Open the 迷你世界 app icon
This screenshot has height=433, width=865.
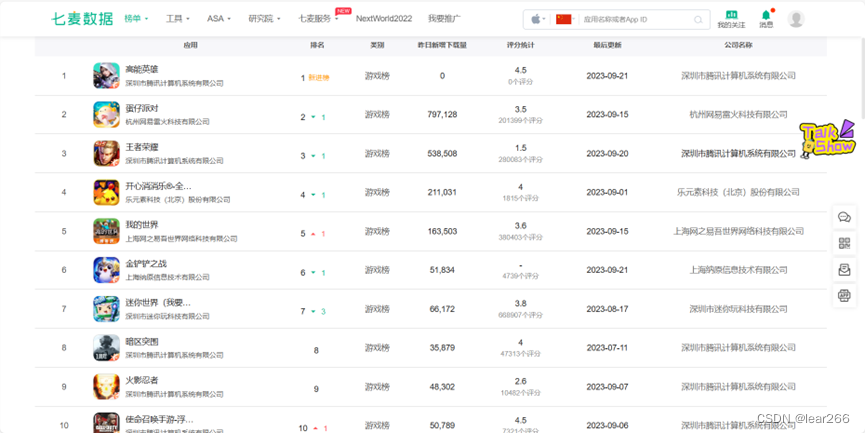click(x=106, y=309)
